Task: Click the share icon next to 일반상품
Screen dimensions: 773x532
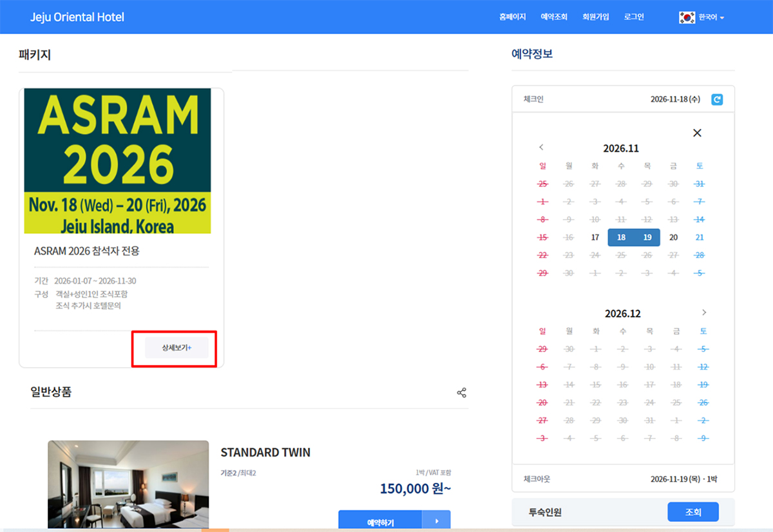Action: pos(461,393)
